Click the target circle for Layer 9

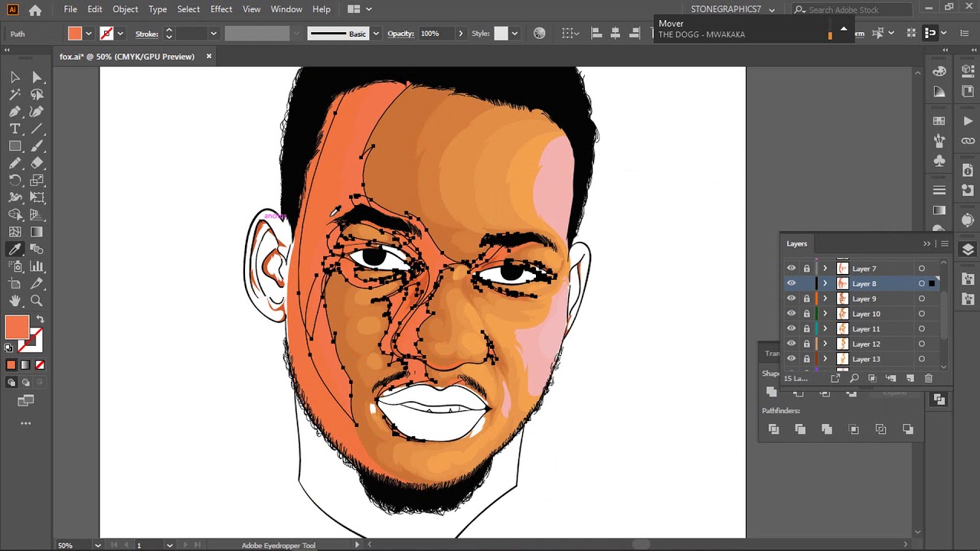point(922,298)
